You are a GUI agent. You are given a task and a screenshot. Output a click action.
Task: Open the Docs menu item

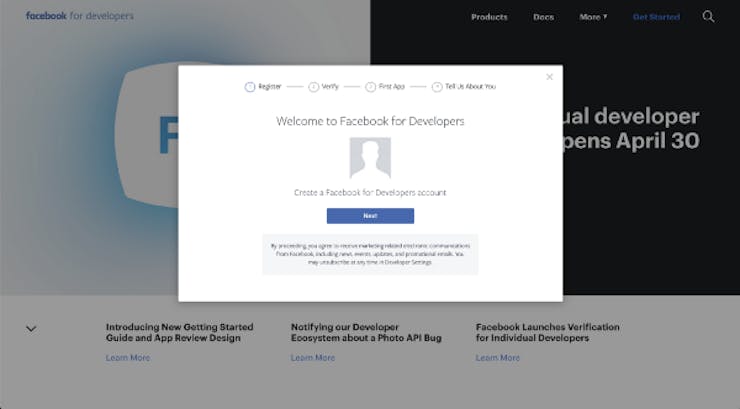pos(543,17)
